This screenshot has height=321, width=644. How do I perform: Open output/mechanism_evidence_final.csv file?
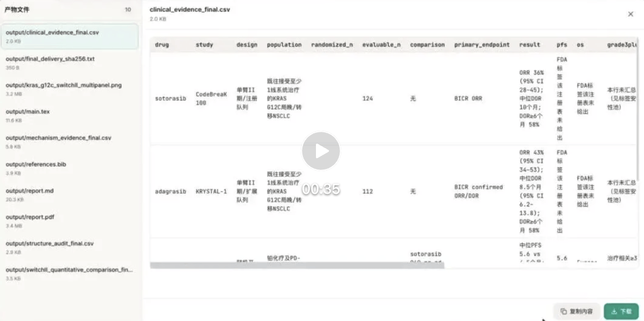pos(70,142)
